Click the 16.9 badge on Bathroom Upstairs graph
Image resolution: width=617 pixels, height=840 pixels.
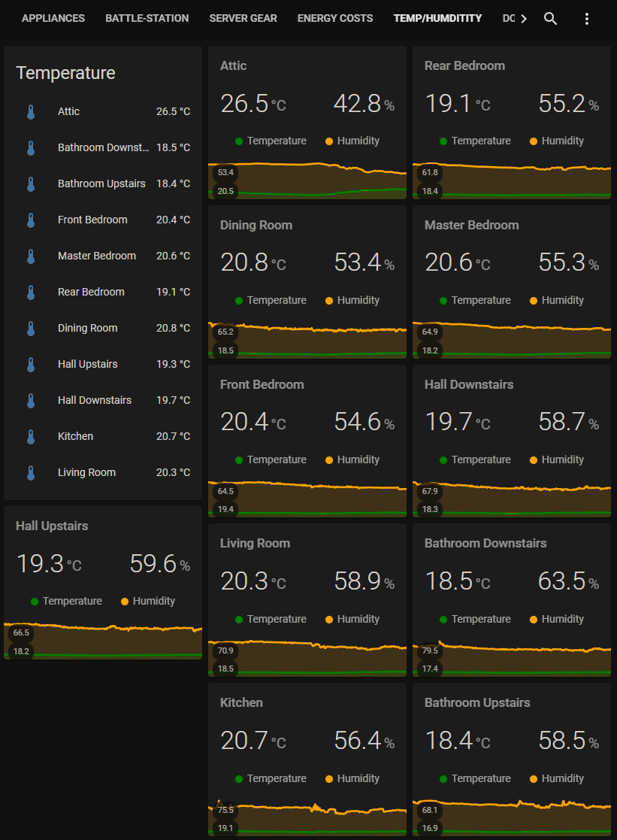point(430,828)
